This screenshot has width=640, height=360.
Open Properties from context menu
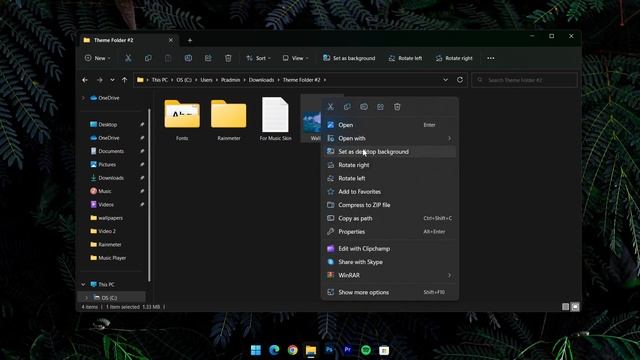click(x=390, y=232)
